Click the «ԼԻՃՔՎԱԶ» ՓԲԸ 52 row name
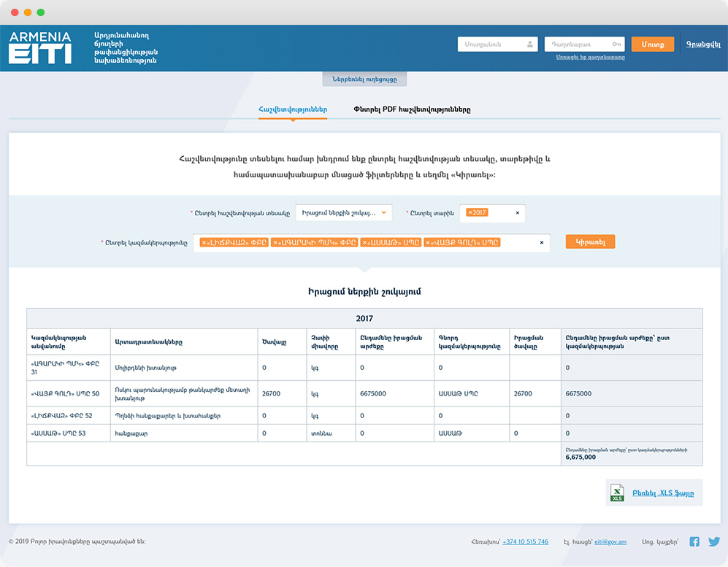728x567 pixels. [x=61, y=416]
